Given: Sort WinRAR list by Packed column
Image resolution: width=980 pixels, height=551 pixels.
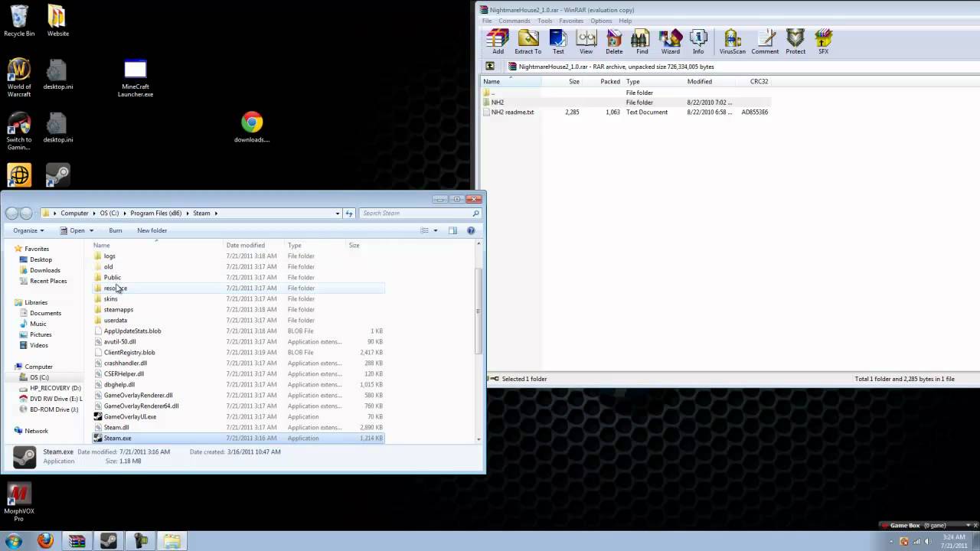Looking at the screenshot, I should pos(610,81).
